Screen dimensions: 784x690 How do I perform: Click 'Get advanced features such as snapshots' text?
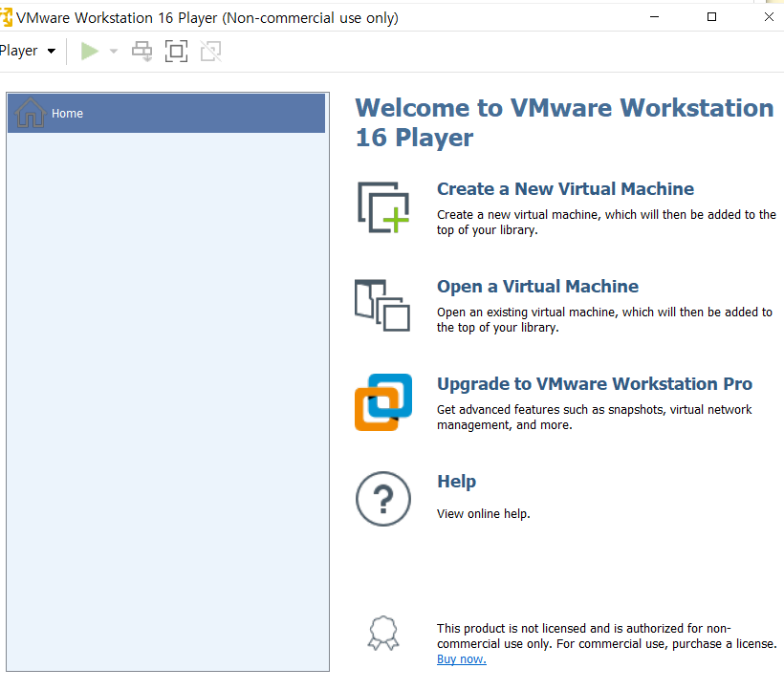pos(595,418)
